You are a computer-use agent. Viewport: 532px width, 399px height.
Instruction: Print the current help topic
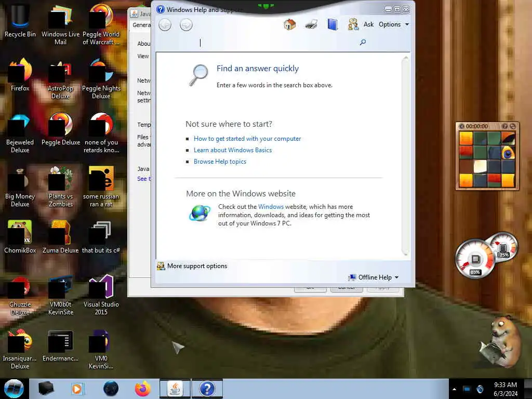click(311, 24)
